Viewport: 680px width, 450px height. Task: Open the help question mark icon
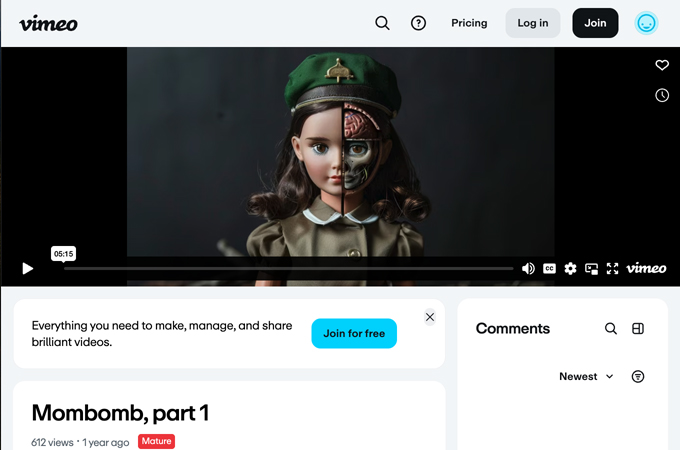tap(418, 23)
